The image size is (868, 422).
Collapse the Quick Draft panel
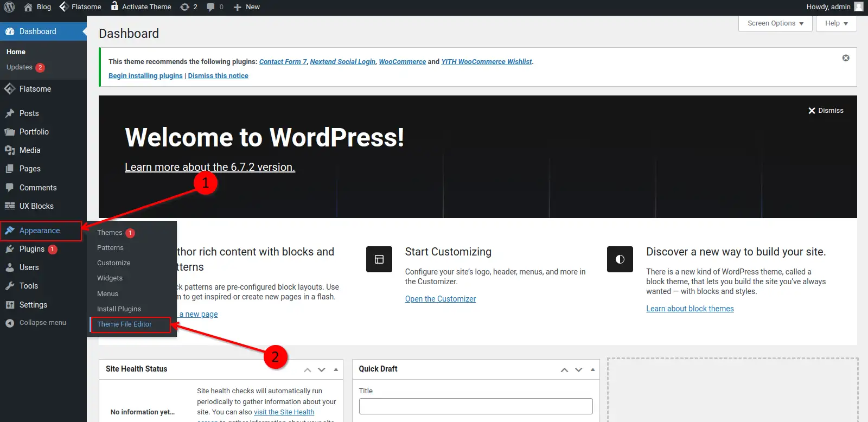click(592, 369)
